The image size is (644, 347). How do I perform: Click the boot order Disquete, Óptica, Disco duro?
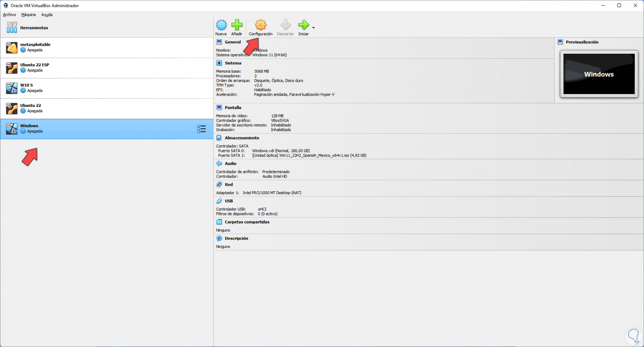279,81
